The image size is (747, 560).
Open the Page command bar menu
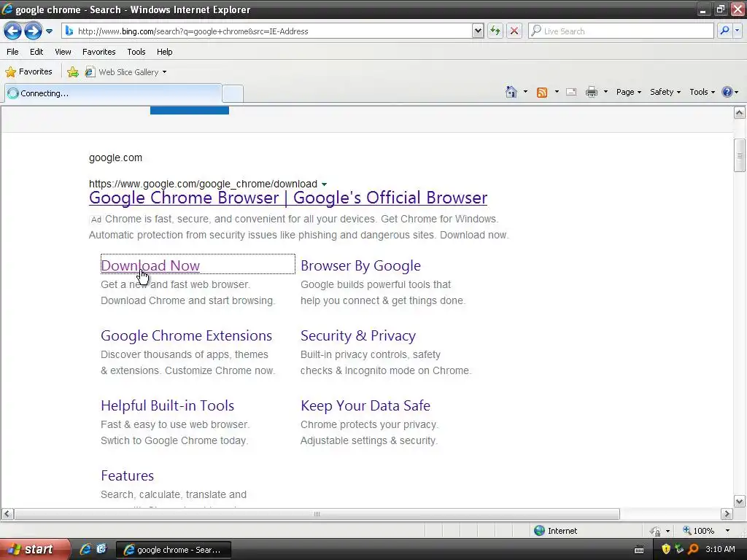(x=628, y=92)
